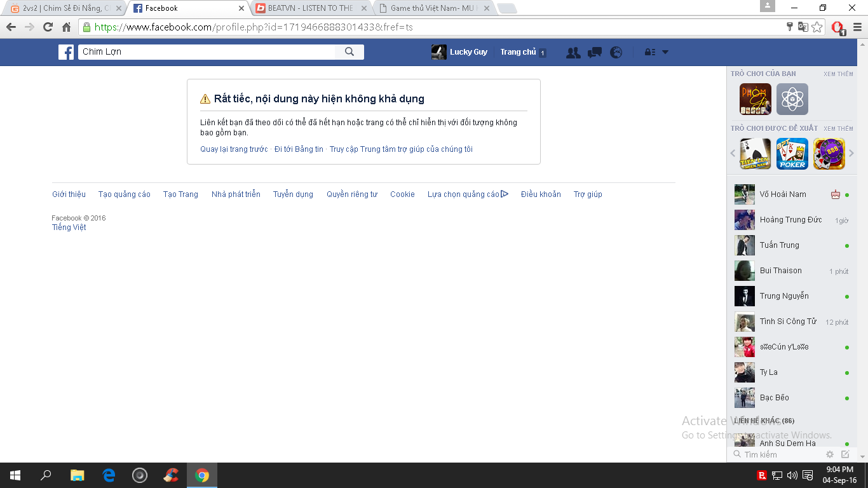The height and width of the screenshot is (488, 868).
Task: Open Chrome's hamburger menu
Action: [857, 27]
